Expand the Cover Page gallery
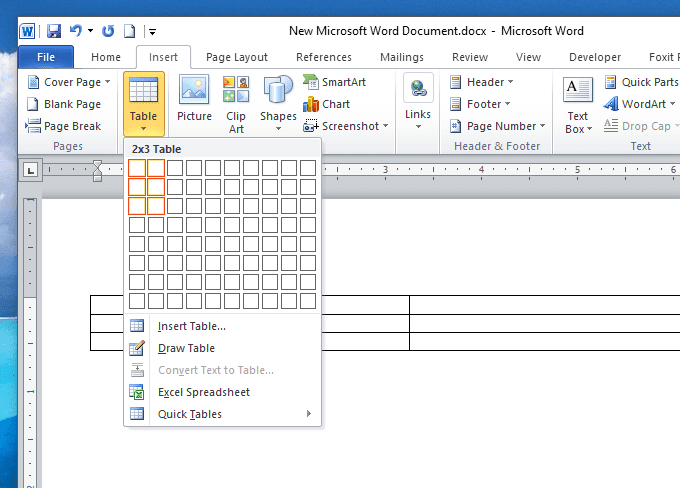The width and height of the screenshot is (680, 488). coord(69,82)
